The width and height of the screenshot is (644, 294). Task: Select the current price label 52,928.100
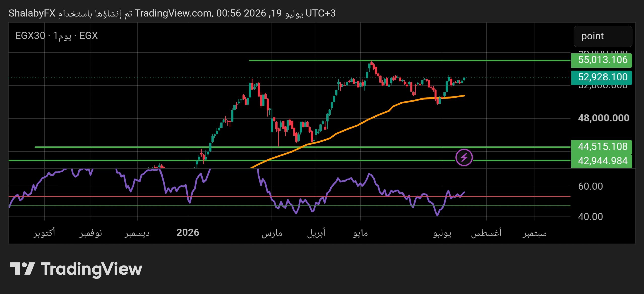tap(601, 77)
